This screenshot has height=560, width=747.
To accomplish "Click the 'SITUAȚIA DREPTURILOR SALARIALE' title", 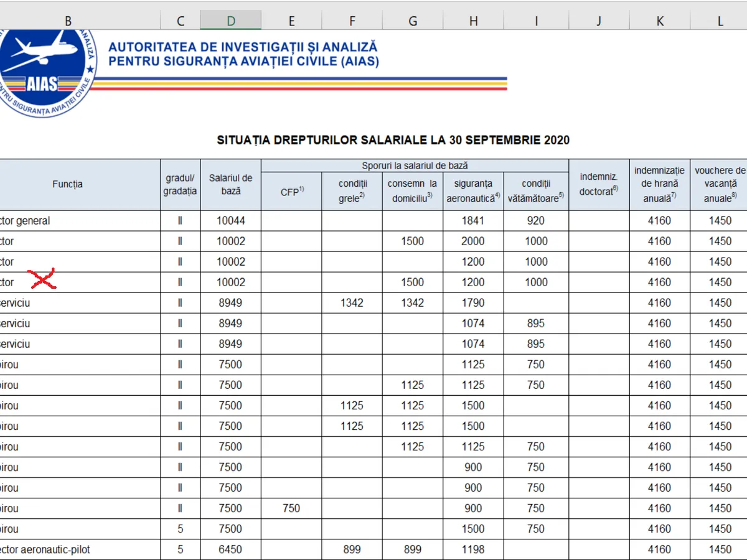I will [x=393, y=140].
